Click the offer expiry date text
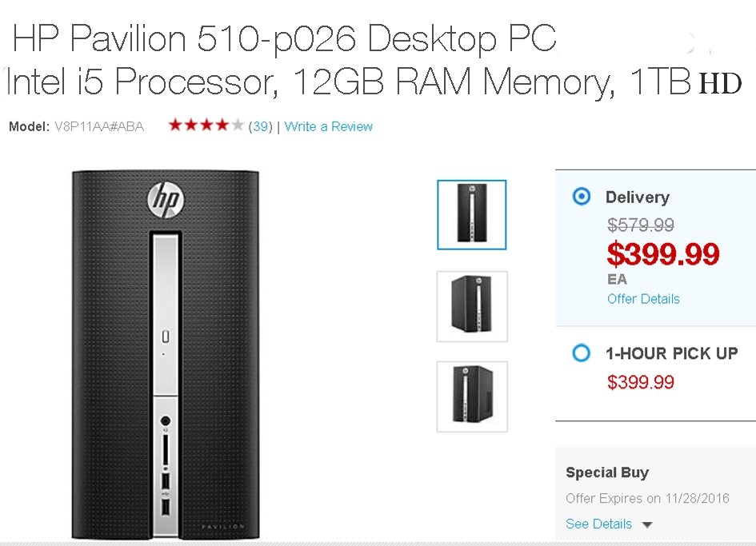Viewport: 756px width, 546px height. click(647, 498)
